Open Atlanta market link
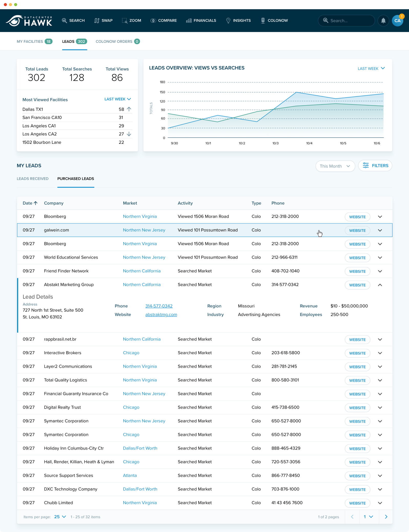This screenshot has width=409, height=532. [130, 475]
